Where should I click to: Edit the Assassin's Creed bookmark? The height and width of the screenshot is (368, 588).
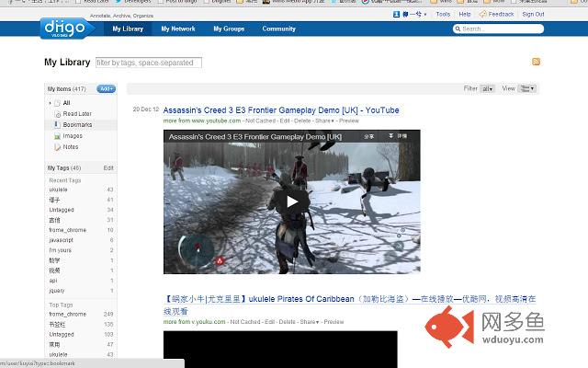[285, 121]
